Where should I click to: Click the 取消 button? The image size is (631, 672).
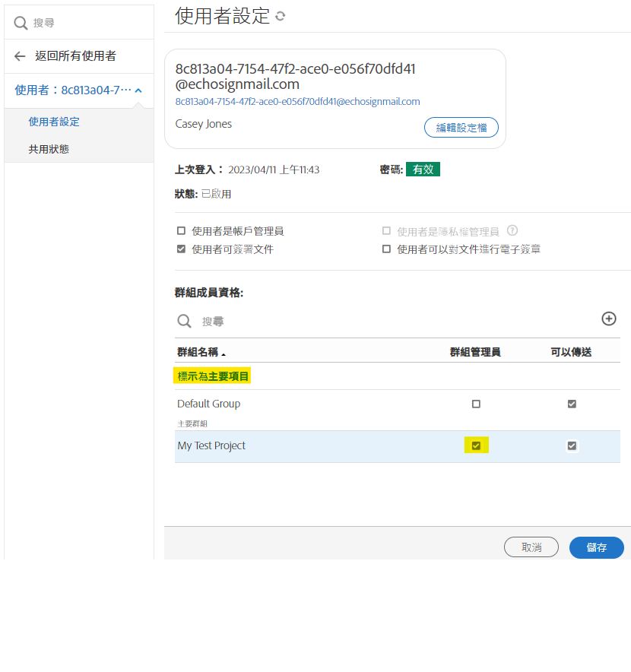(x=531, y=547)
